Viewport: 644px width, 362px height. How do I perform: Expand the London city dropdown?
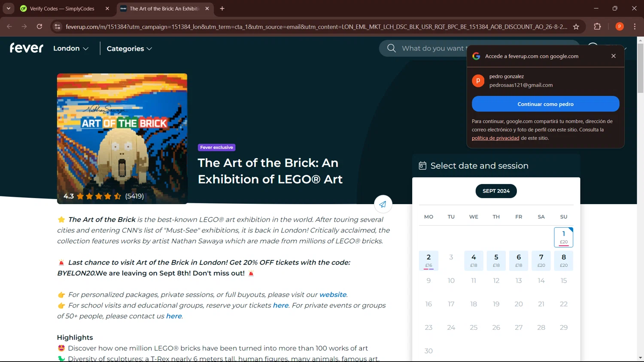71,48
